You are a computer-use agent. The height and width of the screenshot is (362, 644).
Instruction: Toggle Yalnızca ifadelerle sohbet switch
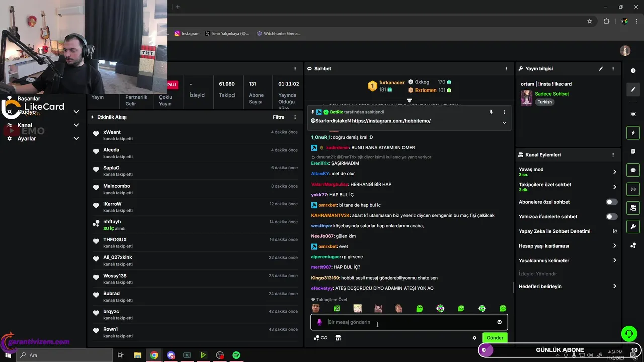(x=611, y=217)
